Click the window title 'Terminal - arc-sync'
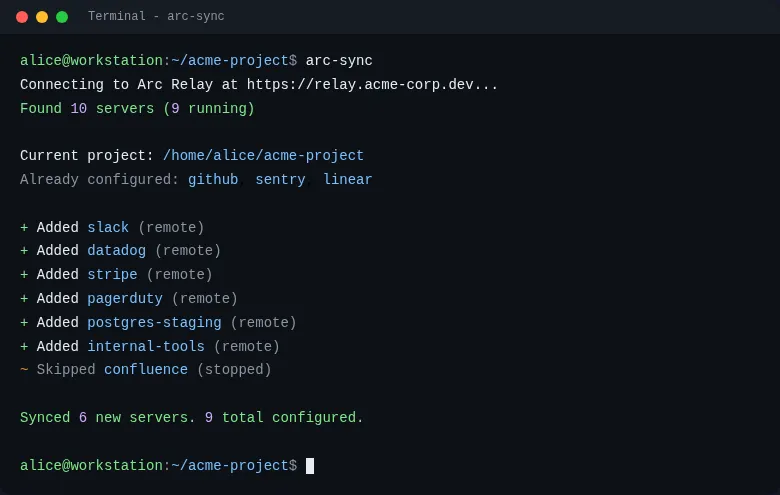Screen dimensions: 780x495 [156, 16]
